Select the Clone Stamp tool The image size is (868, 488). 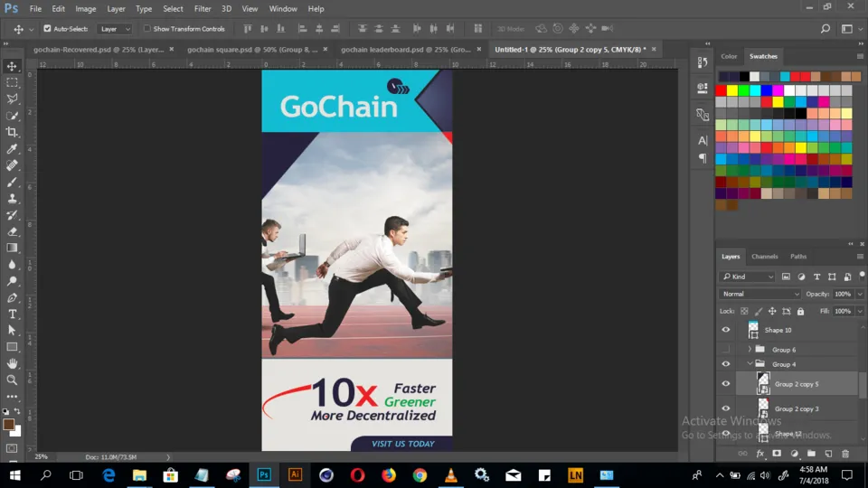point(12,199)
